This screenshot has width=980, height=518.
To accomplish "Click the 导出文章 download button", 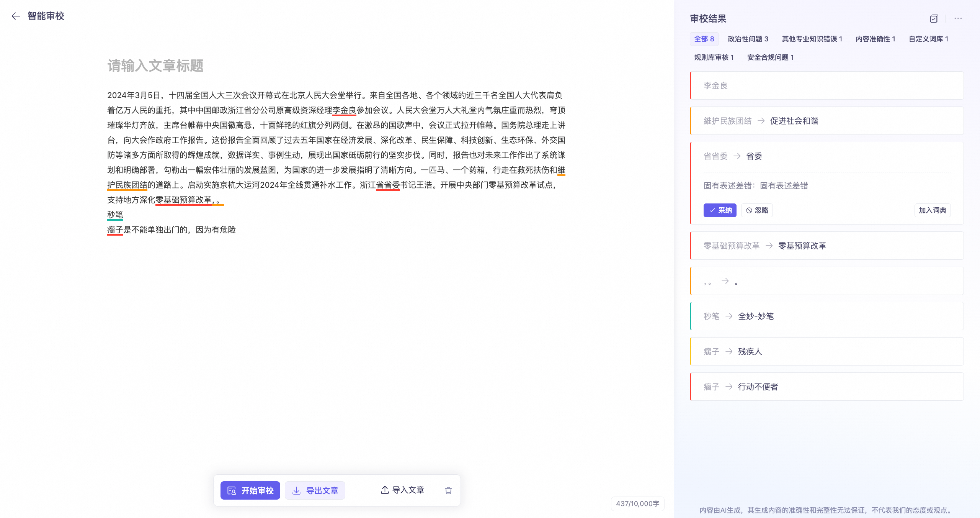I will click(315, 490).
